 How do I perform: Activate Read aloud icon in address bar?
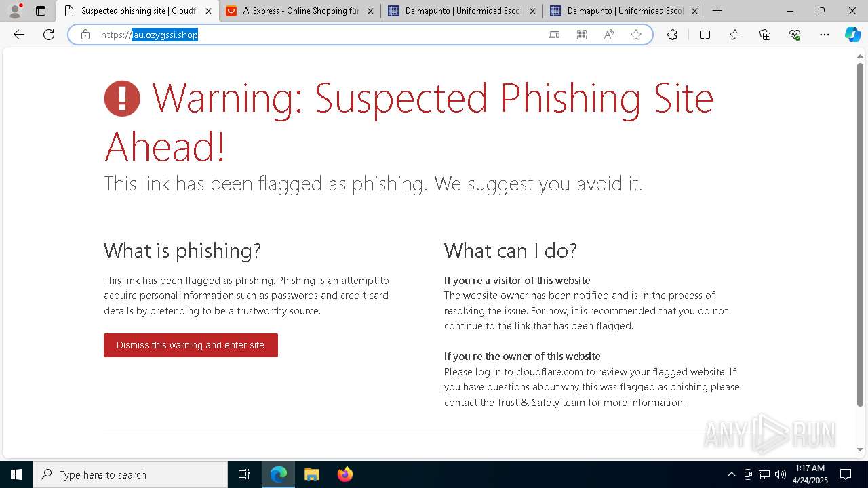(609, 35)
